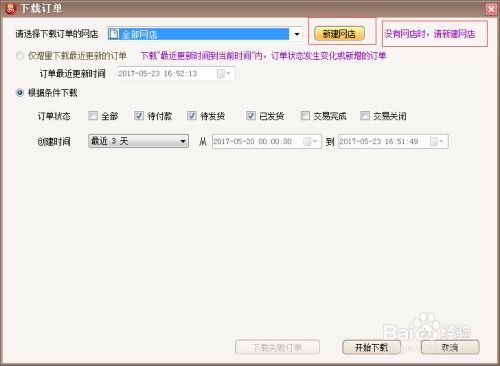
Task: Click the 下载失败订单 button
Action: click(277, 347)
